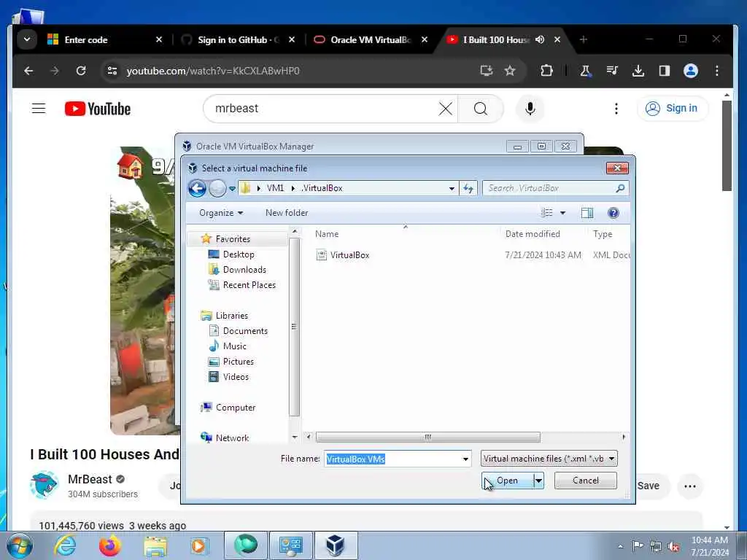This screenshot has width=747, height=560.
Task: Open the Documents library
Action: point(245,330)
